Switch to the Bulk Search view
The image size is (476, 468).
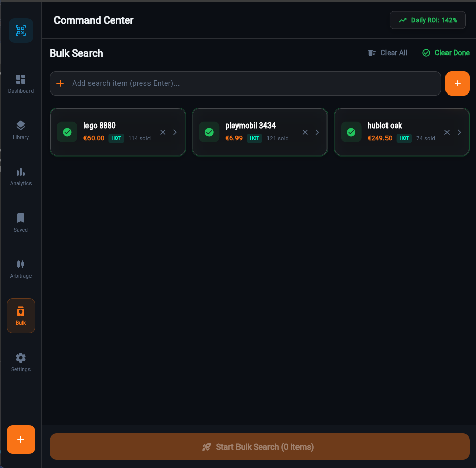(x=76, y=53)
